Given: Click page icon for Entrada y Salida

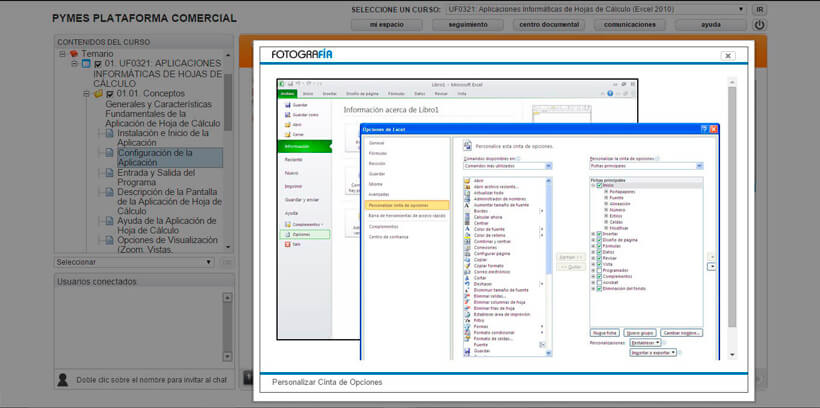Looking at the screenshot, I should (x=110, y=173).
